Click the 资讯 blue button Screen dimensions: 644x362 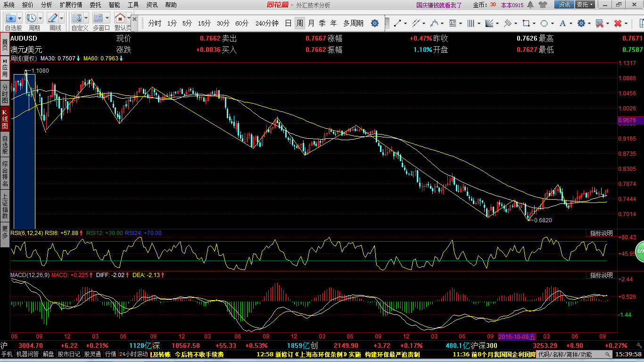(x=564, y=5)
